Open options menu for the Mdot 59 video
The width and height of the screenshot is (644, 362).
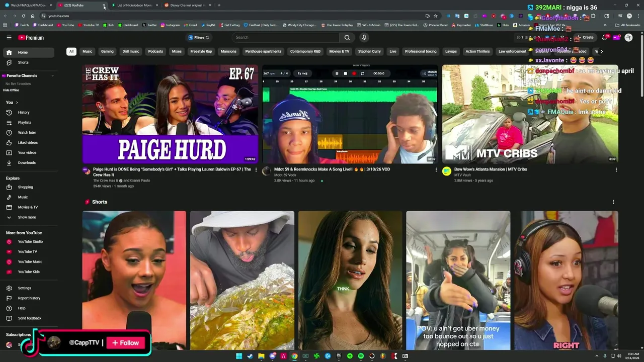pos(436,170)
